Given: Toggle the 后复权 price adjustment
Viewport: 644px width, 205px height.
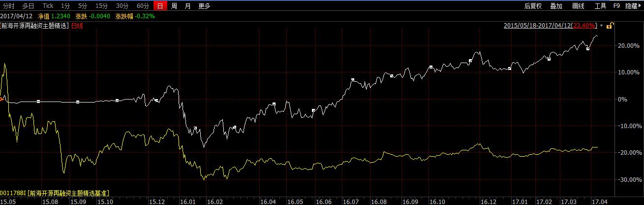Looking at the screenshot, I should (x=533, y=6).
